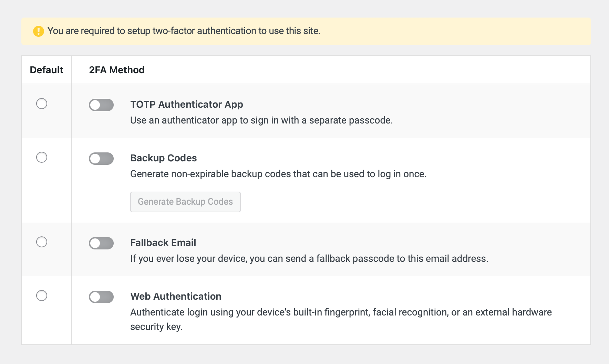This screenshot has width=609, height=364.
Task: Choose Fallback Email default radio button
Action: coord(42,242)
